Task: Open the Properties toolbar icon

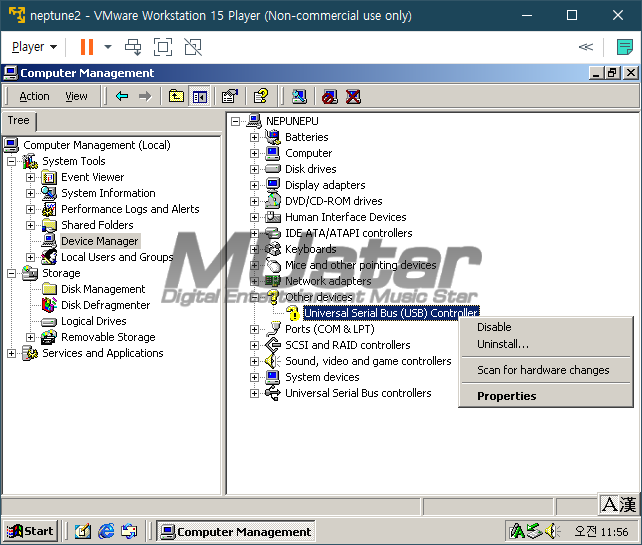Action: pos(229,97)
